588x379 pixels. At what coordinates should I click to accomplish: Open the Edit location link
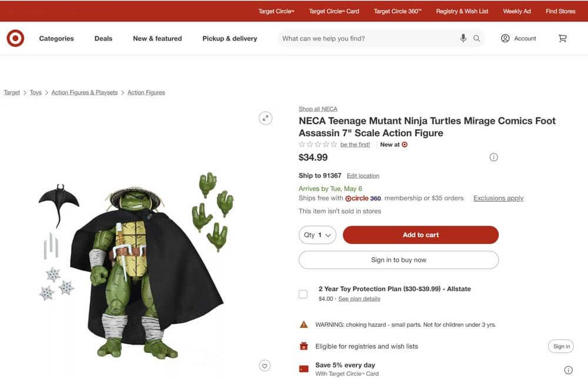363,175
